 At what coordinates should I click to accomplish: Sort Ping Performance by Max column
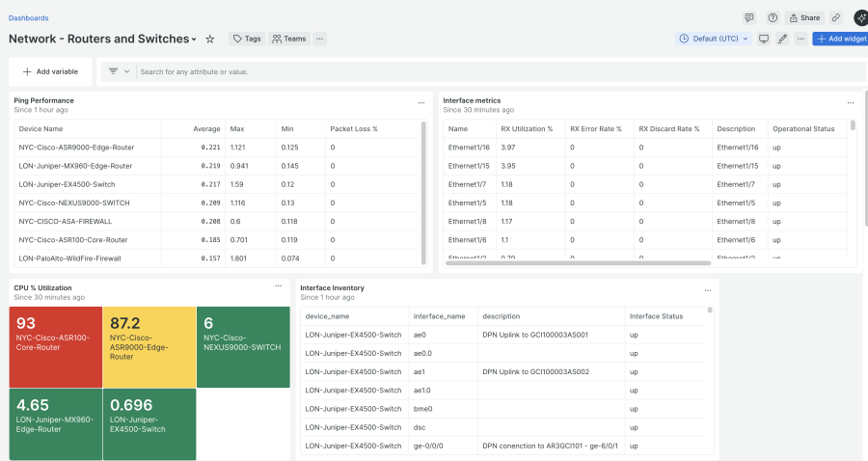[x=237, y=129]
